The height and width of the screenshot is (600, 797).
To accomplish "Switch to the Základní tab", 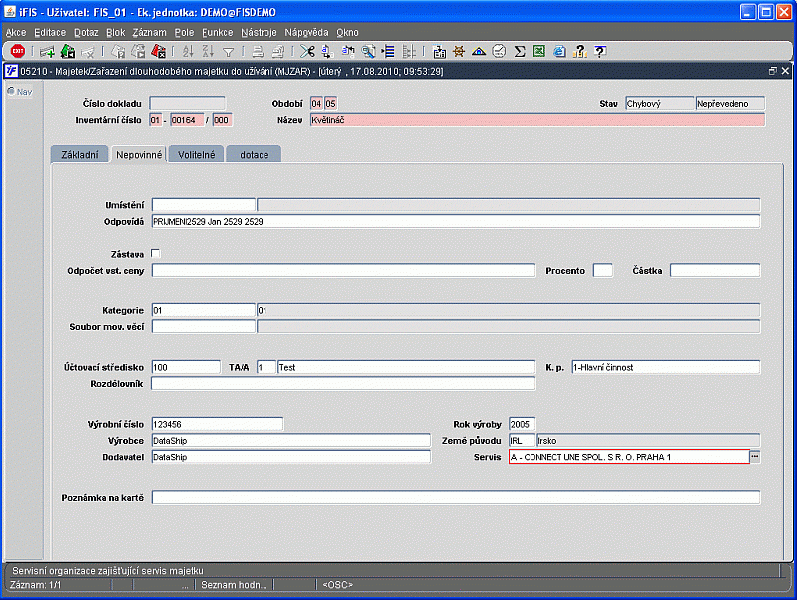I will (79, 154).
